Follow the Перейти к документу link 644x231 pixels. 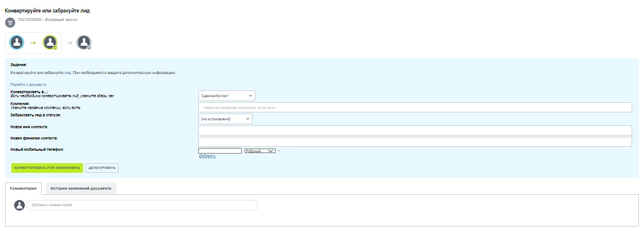point(28,84)
